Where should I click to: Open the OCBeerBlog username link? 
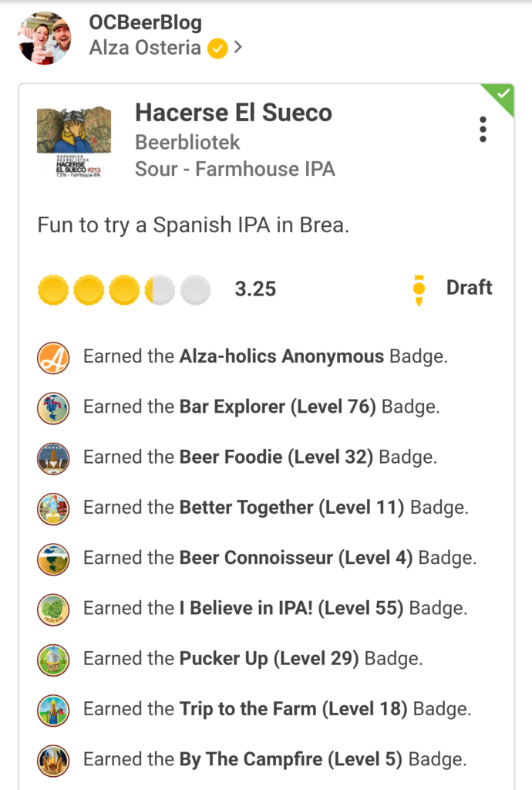tap(145, 22)
